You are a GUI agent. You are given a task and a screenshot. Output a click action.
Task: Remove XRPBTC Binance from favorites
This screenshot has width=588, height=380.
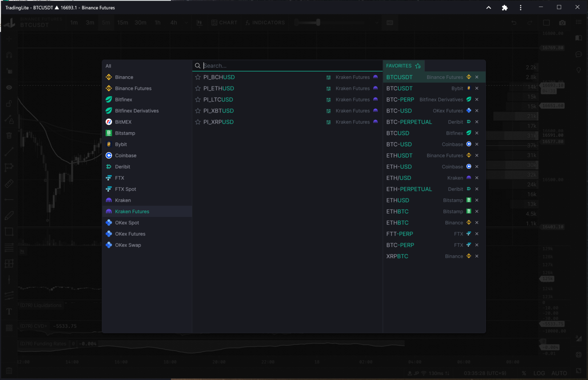(477, 256)
